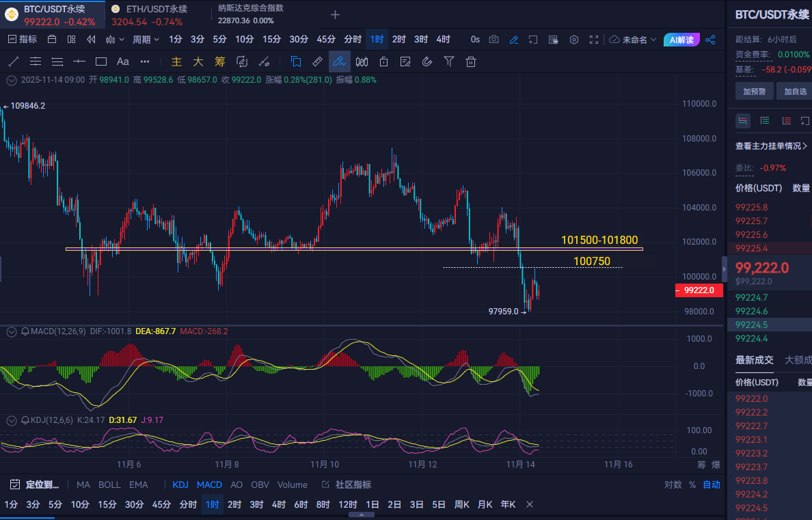Viewport: 812px width, 520px height.
Task: Delete drawings with the trash bin icon
Action: [470, 61]
